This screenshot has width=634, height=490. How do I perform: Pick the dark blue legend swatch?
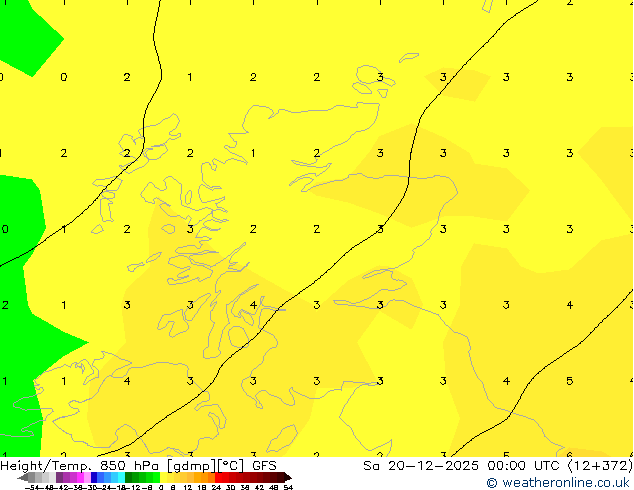pyautogui.click(x=94, y=477)
